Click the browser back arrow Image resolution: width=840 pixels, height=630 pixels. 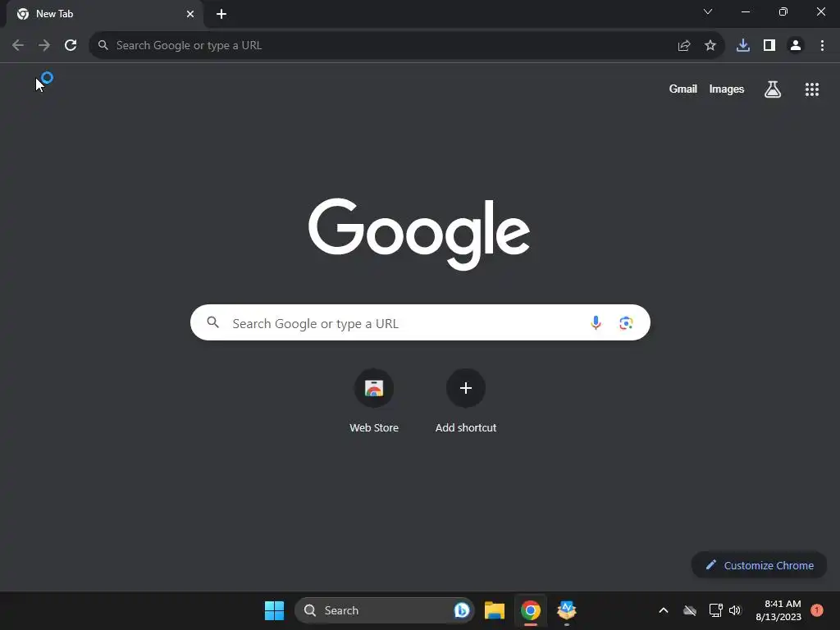(18, 45)
